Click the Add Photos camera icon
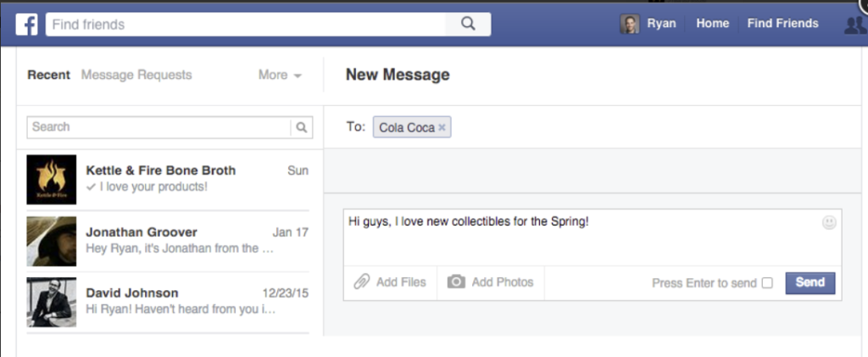Screen dimensions: 868x357 [x=455, y=282]
